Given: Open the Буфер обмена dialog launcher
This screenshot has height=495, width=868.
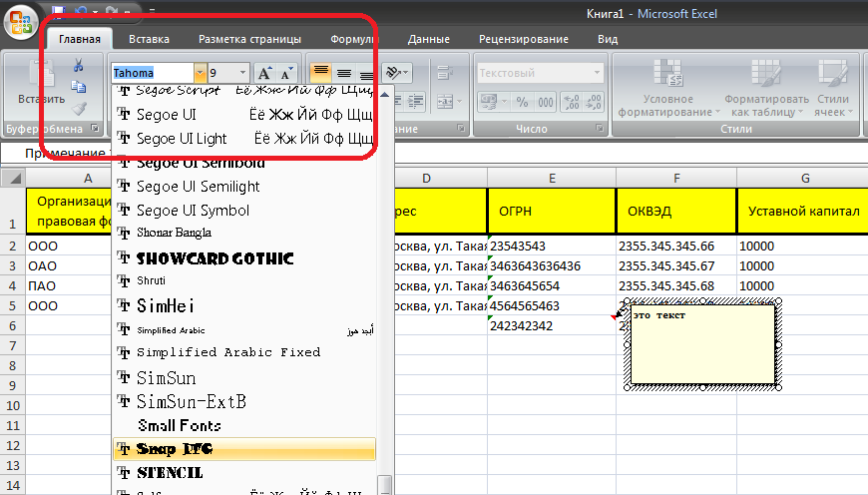Looking at the screenshot, I should click(x=95, y=129).
